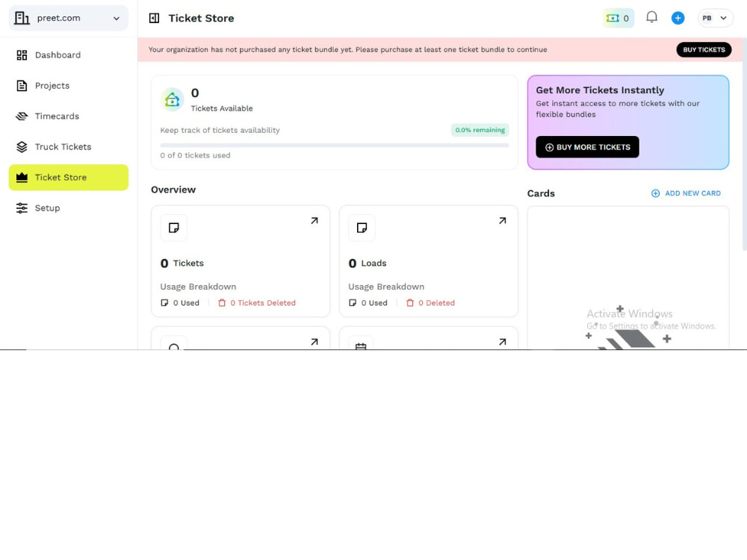Collapse sidebar using panel toggle icon
The height and width of the screenshot is (560, 747).
[x=155, y=18]
